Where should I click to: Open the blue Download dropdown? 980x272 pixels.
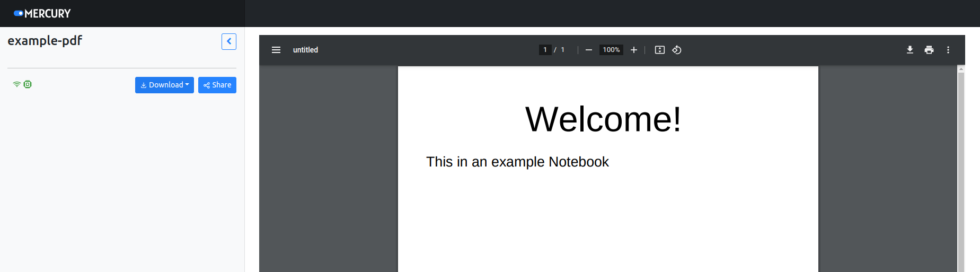(164, 85)
